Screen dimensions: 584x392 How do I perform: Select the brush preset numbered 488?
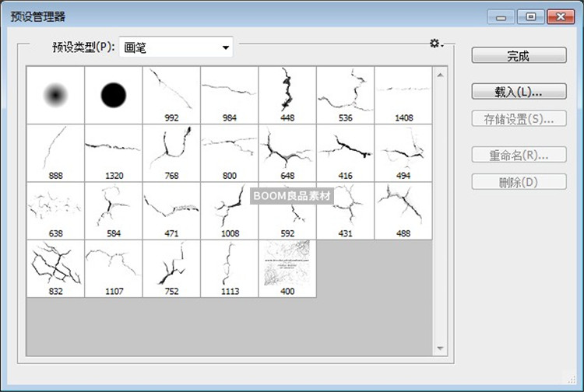[403, 211]
